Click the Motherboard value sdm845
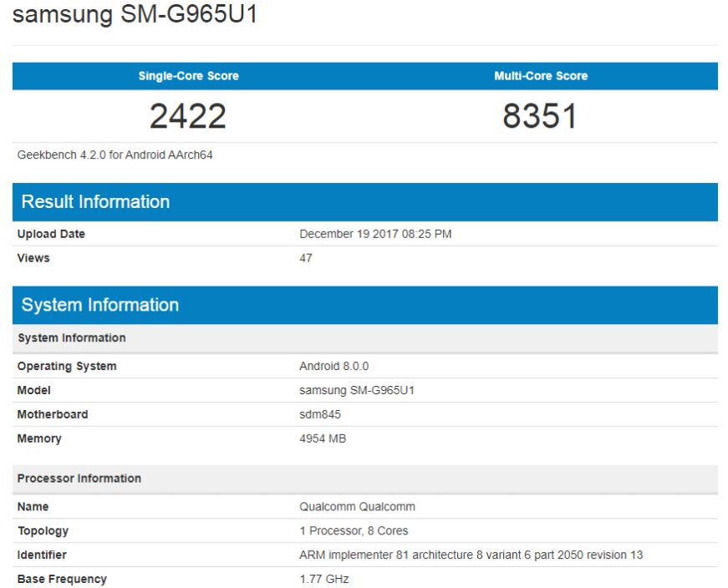 click(x=320, y=414)
